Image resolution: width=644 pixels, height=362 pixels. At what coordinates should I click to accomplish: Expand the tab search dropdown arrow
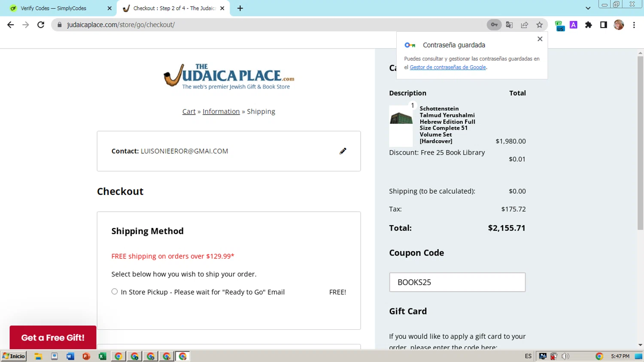[x=588, y=8]
